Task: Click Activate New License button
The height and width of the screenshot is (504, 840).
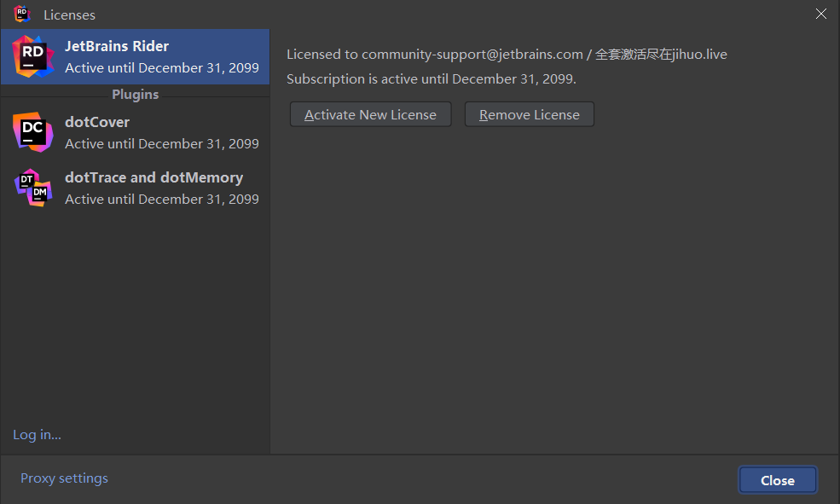Action: tap(370, 114)
